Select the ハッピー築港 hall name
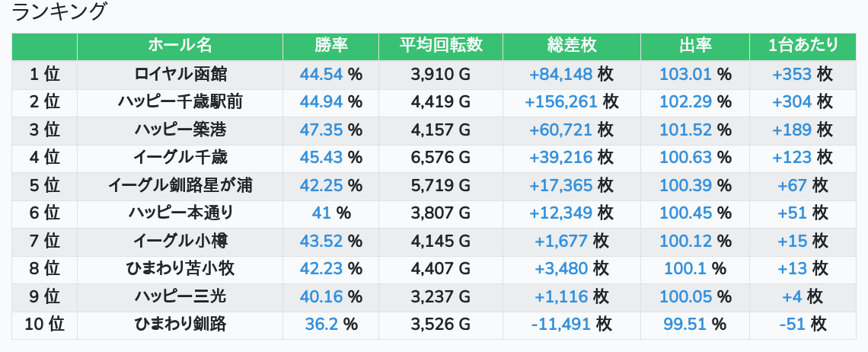The height and width of the screenshot is (352, 868). point(180,130)
